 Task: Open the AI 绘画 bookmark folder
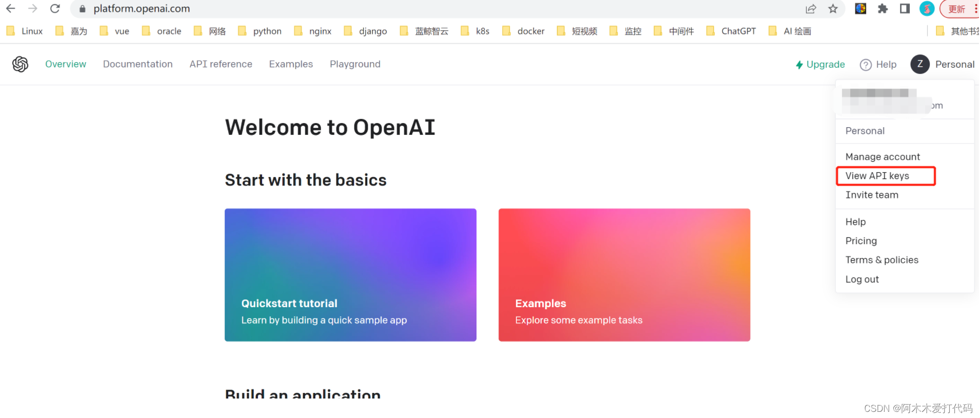tap(790, 31)
